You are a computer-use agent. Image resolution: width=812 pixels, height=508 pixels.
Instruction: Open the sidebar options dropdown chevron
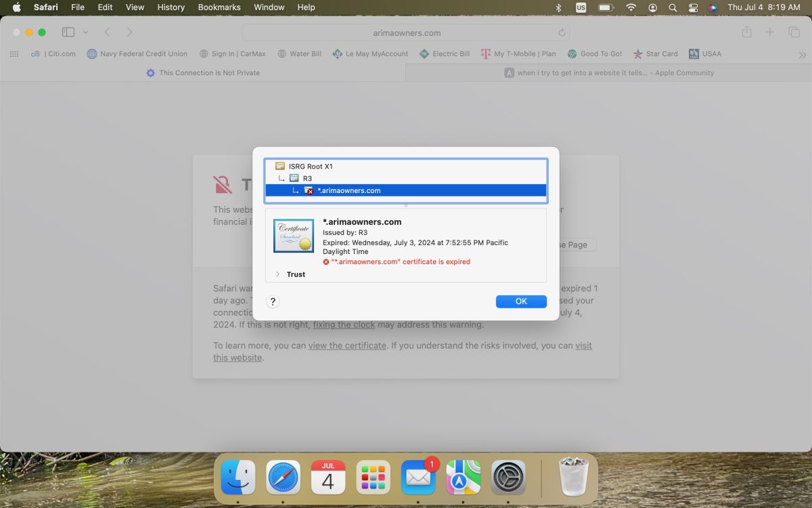(85, 33)
